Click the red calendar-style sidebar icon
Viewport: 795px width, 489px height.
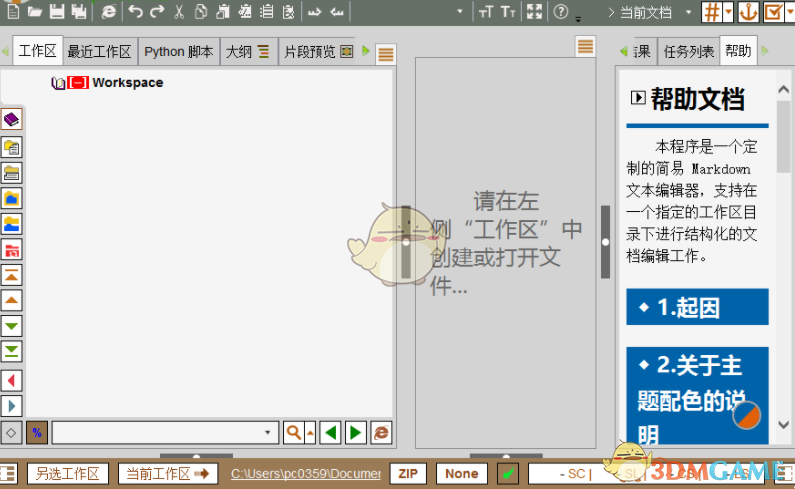click(x=12, y=250)
